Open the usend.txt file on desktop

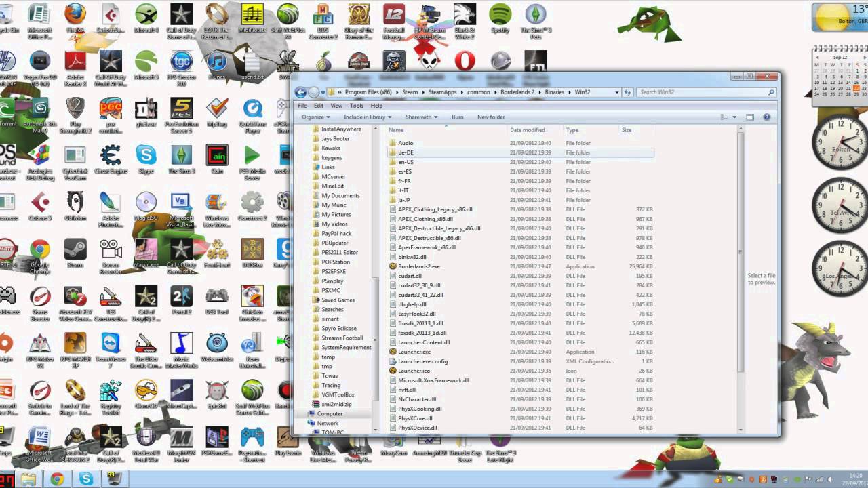[252, 66]
